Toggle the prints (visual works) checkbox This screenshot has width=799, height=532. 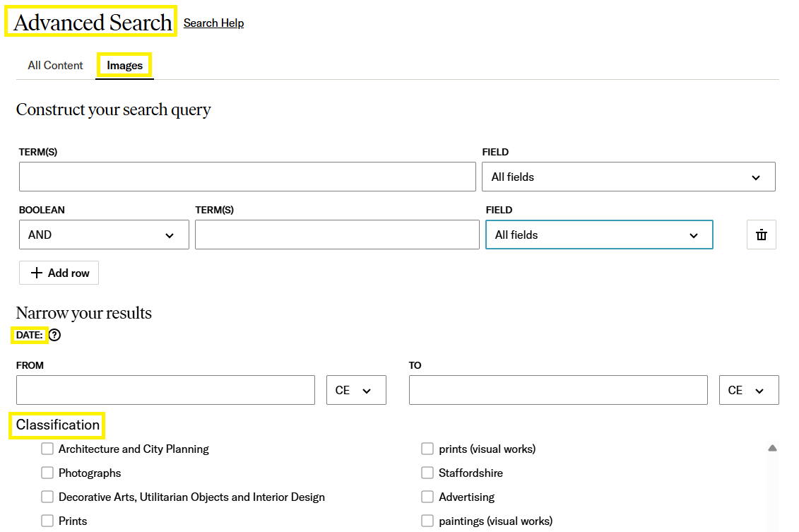(x=427, y=449)
